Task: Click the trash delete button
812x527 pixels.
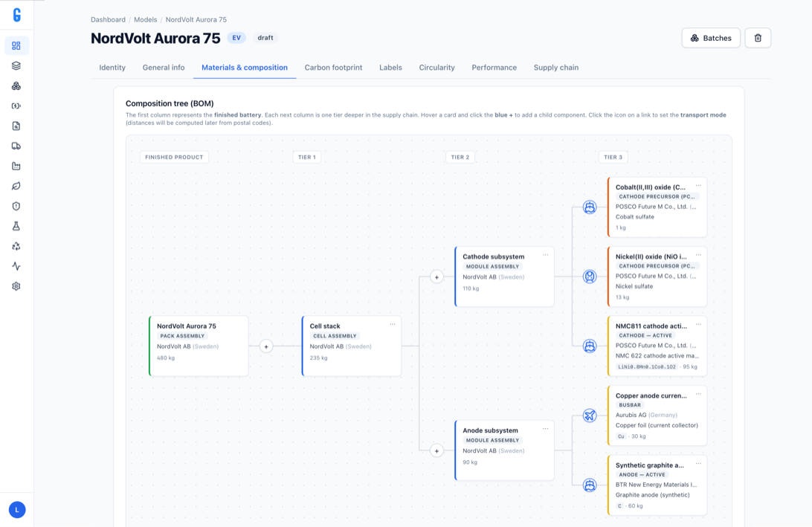Action: click(x=758, y=38)
